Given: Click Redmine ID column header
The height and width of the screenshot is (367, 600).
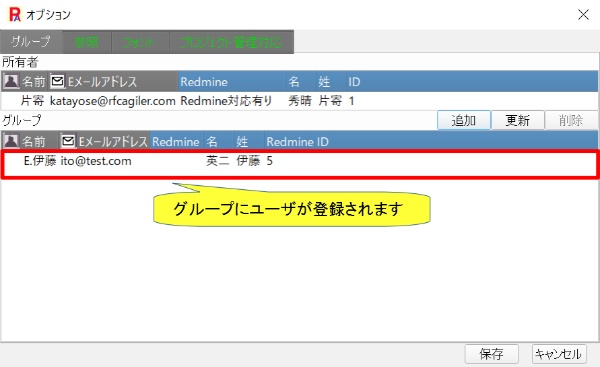Looking at the screenshot, I should tap(297, 142).
